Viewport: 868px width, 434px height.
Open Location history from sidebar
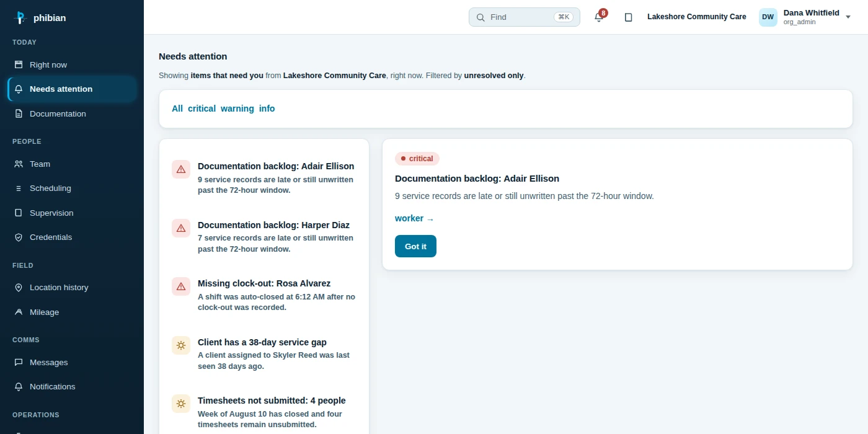72,288
